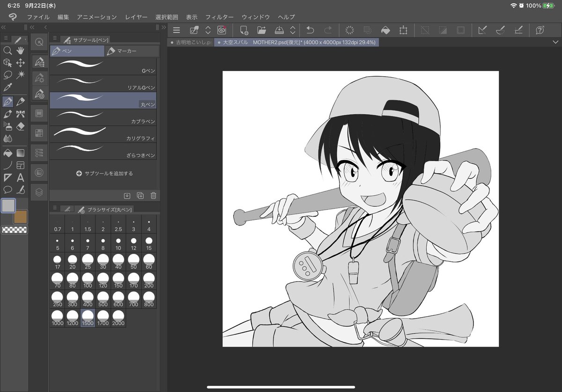Open the Brush Size panel hamburger menu

55,208
